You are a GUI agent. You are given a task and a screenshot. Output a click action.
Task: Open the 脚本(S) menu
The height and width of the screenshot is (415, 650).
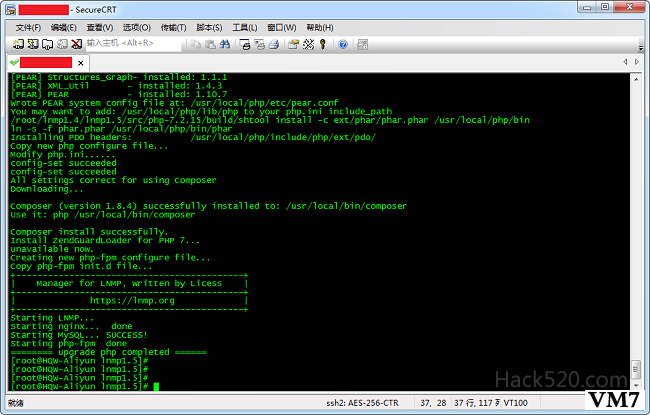pos(209,28)
